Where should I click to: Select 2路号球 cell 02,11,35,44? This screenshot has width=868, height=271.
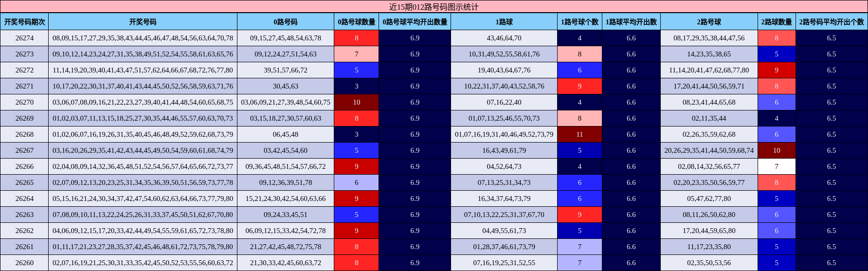(709, 118)
